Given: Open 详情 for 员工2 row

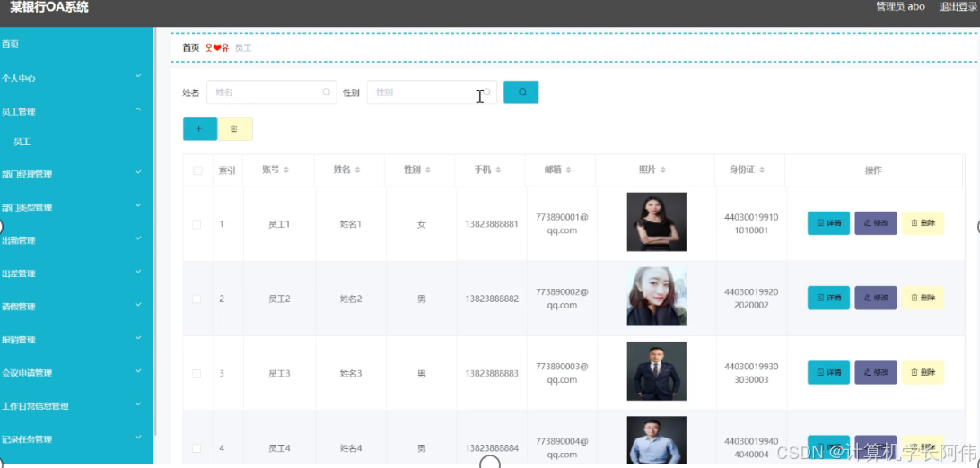Looking at the screenshot, I should 828,298.
